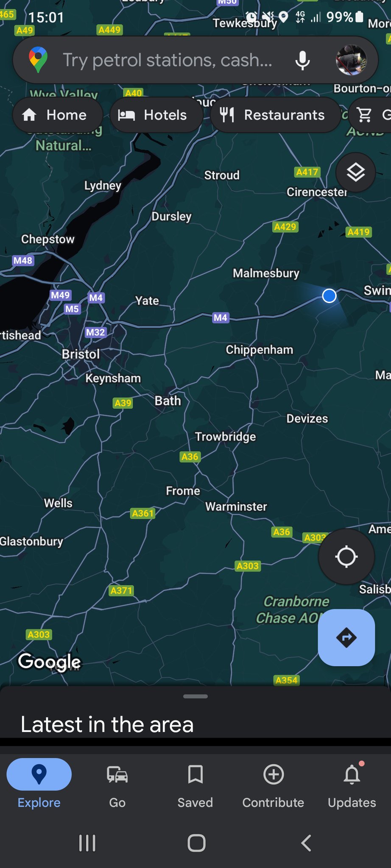Tap the Google Maps pin logo

[38, 60]
